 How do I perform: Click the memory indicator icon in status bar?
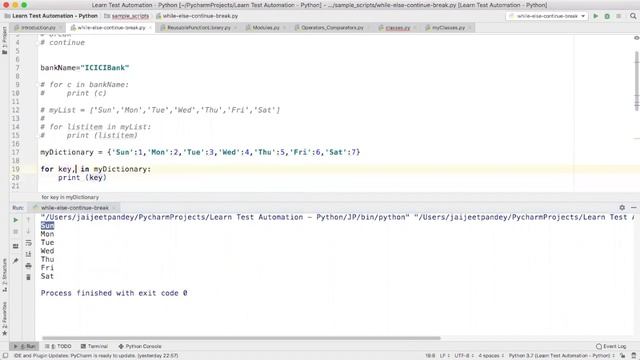point(633,356)
